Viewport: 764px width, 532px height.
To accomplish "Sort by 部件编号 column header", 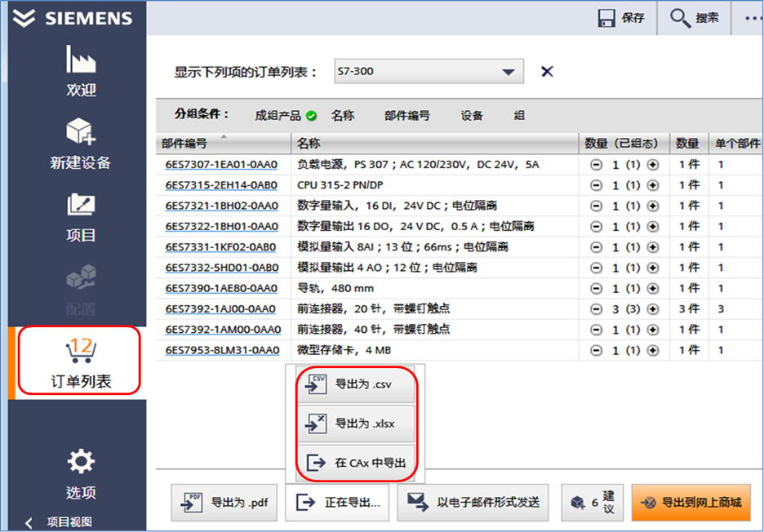I will (x=224, y=144).
